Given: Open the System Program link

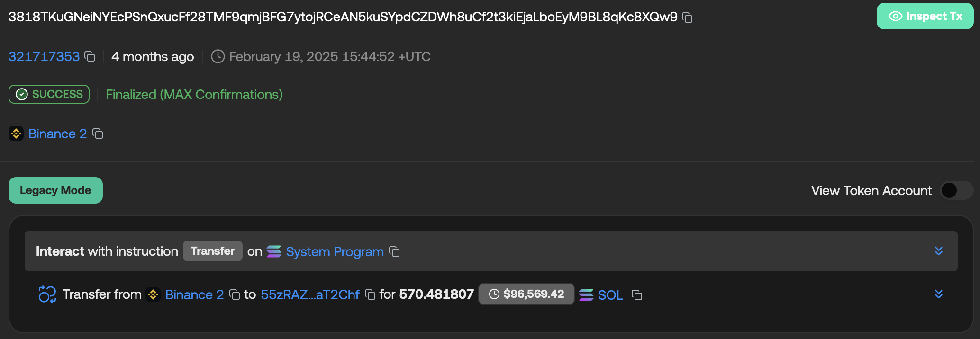Looking at the screenshot, I should click(x=335, y=252).
